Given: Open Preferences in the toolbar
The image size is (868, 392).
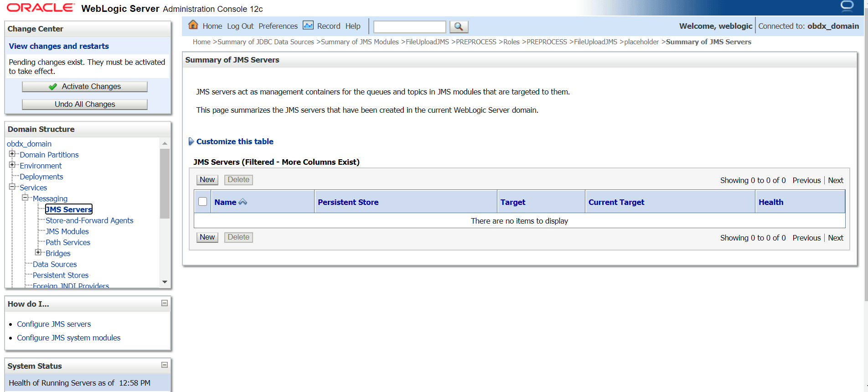Looking at the screenshot, I should [x=278, y=26].
